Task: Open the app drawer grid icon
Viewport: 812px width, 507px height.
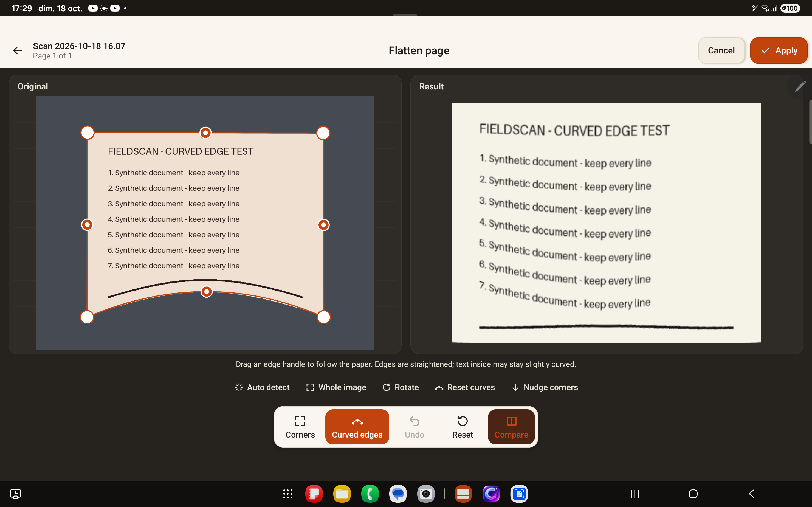Action: (288, 494)
